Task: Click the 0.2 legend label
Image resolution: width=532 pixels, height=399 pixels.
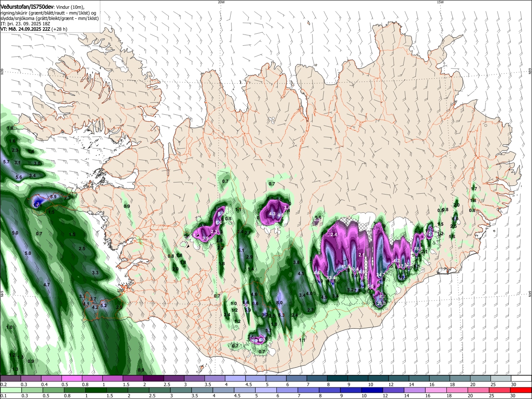Action: pyautogui.click(x=4, y=384)
